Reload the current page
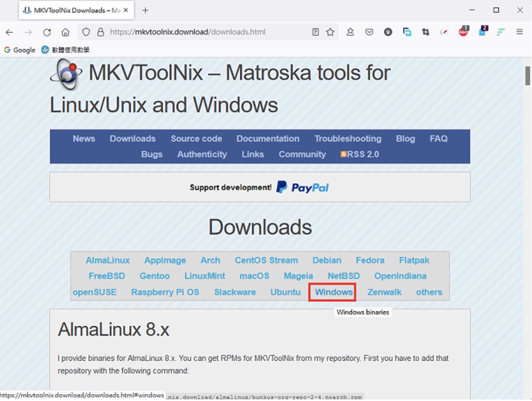Viewport: 532px width, 401px height. click(47, 32)
